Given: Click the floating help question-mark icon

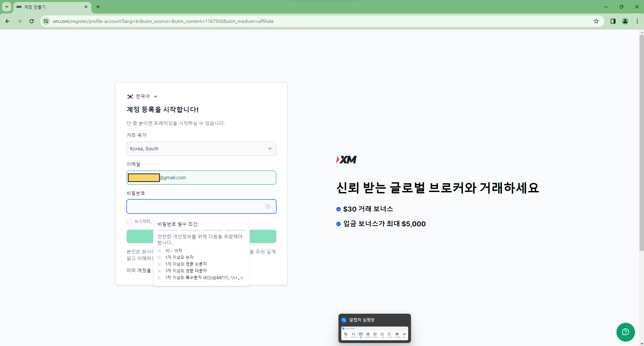Looking at the screenshot, I should coord(625,332).
